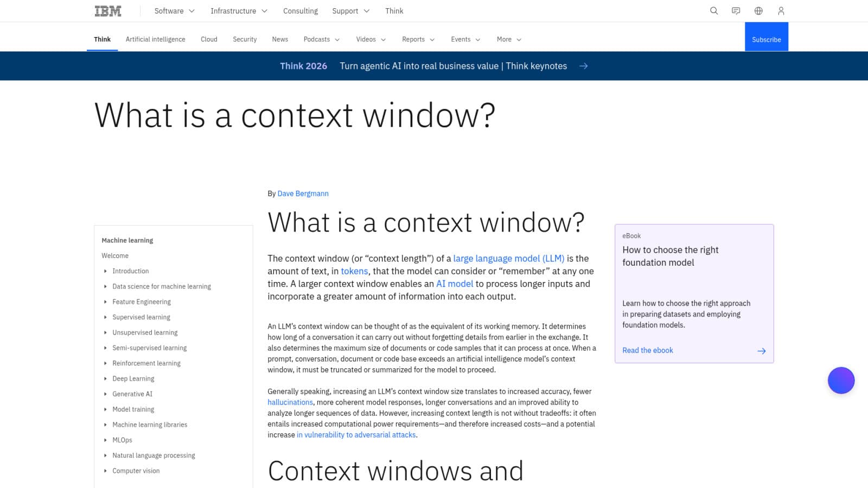Click the IBM logo
The width and height of the screenshot is (868, 488).
point(108,11)
